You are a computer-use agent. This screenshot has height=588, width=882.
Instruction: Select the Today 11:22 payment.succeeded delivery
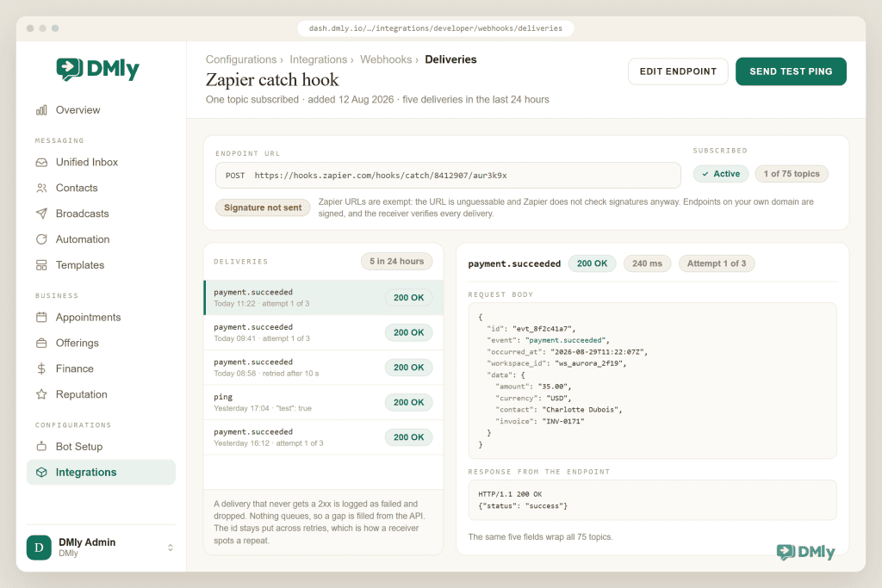[324, 297]
